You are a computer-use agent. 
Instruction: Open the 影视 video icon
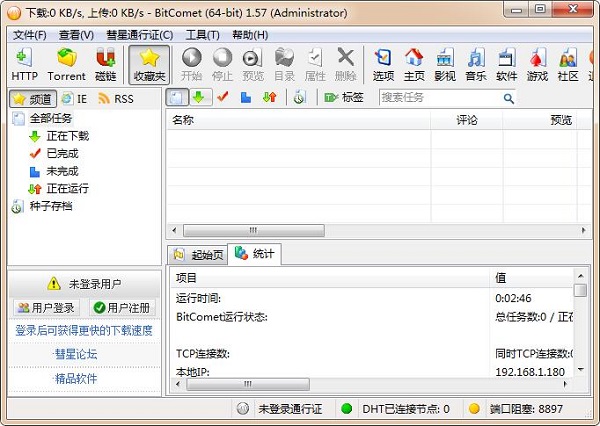point(445,63)
